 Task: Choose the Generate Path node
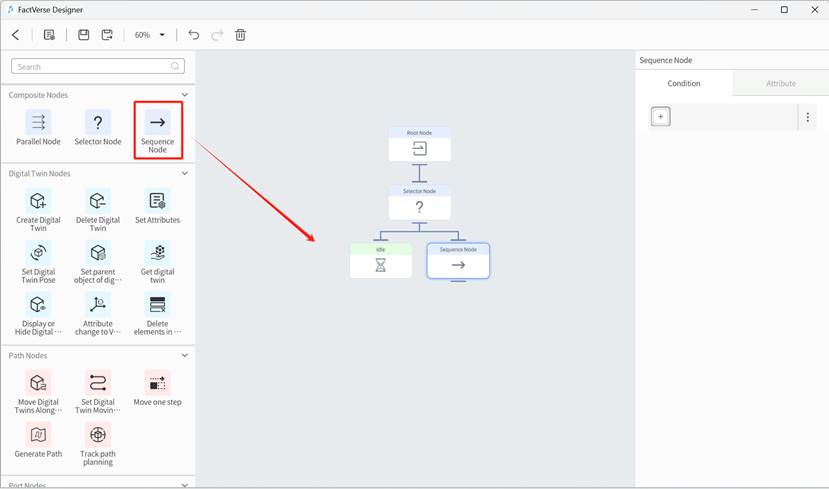(x=38, y=435)
